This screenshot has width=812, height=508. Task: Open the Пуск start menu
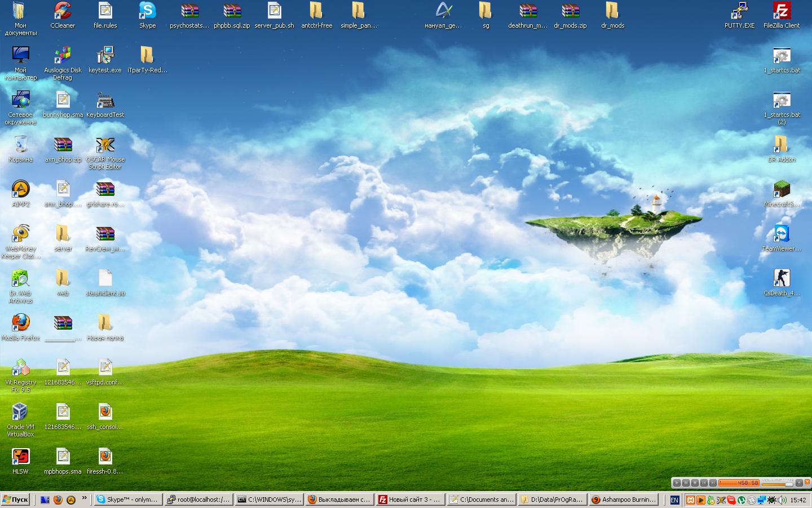[x=15, y=500]
